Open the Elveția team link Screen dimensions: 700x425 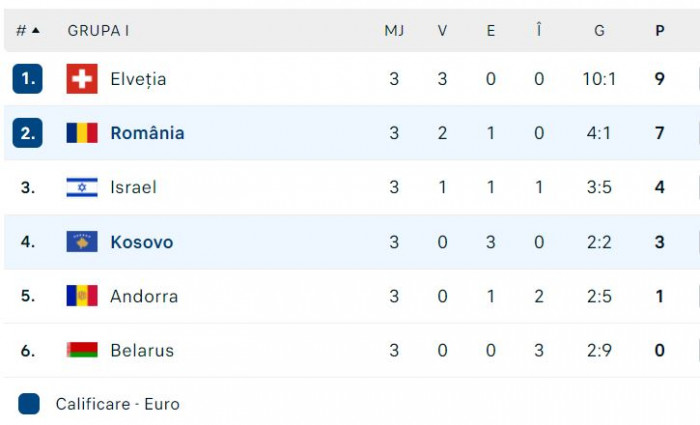(138, 79)
